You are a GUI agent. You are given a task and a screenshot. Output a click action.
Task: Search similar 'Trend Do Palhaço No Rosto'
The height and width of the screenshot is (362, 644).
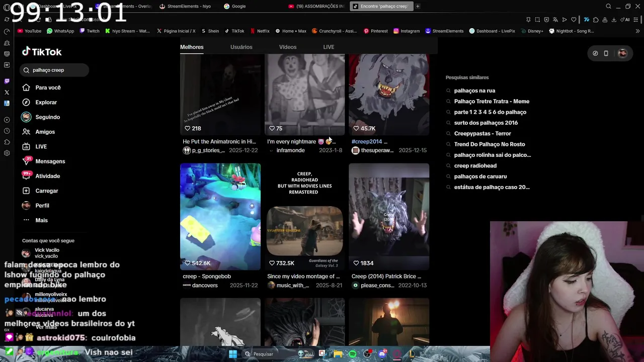tap(489, 144)
